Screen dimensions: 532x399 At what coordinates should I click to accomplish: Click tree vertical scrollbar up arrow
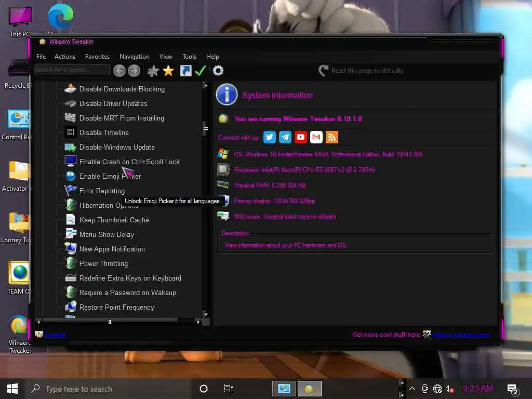click(206, 86)
